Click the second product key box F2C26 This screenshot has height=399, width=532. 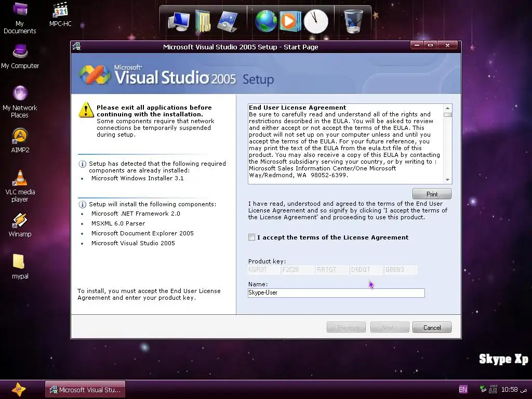tap(298, 270)
